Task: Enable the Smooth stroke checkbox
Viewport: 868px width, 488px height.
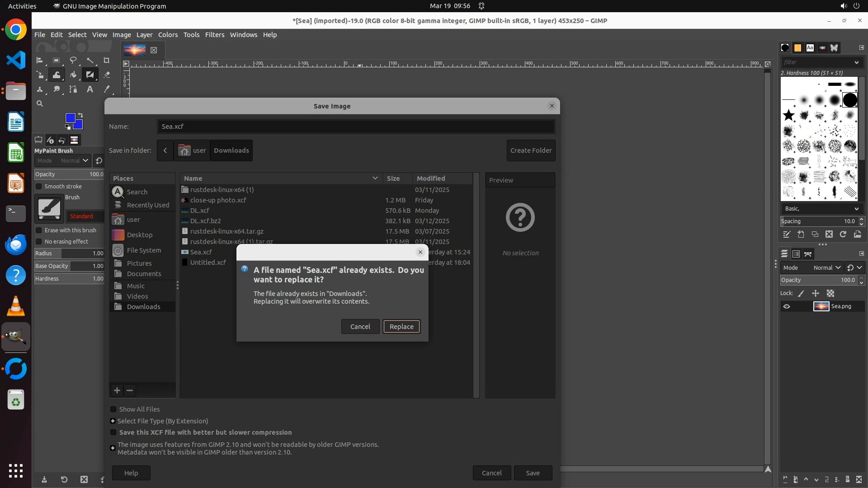Action: (39, 187)
